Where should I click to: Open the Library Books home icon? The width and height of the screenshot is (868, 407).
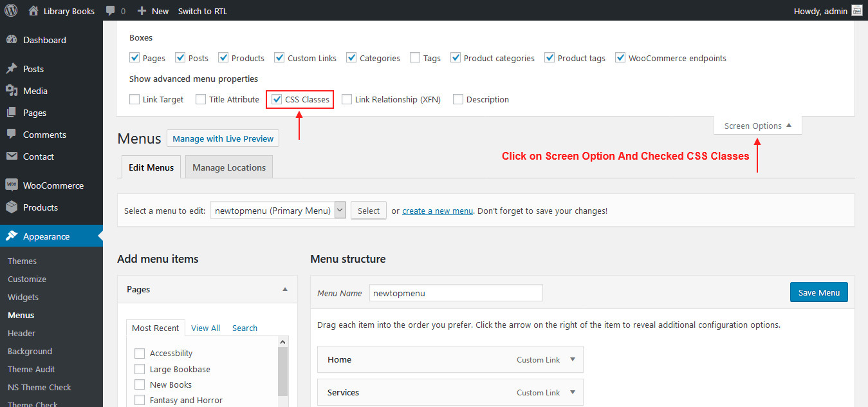click(x=34, y=10)
